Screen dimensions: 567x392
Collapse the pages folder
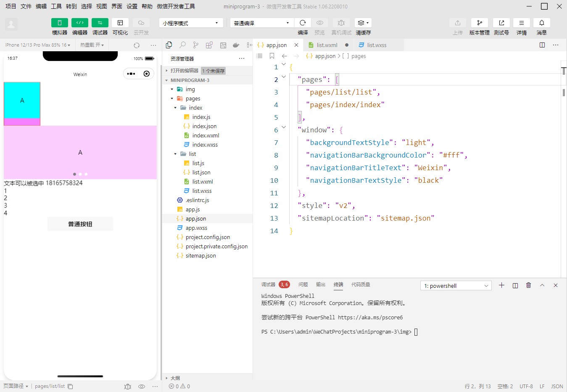[172, 99]
